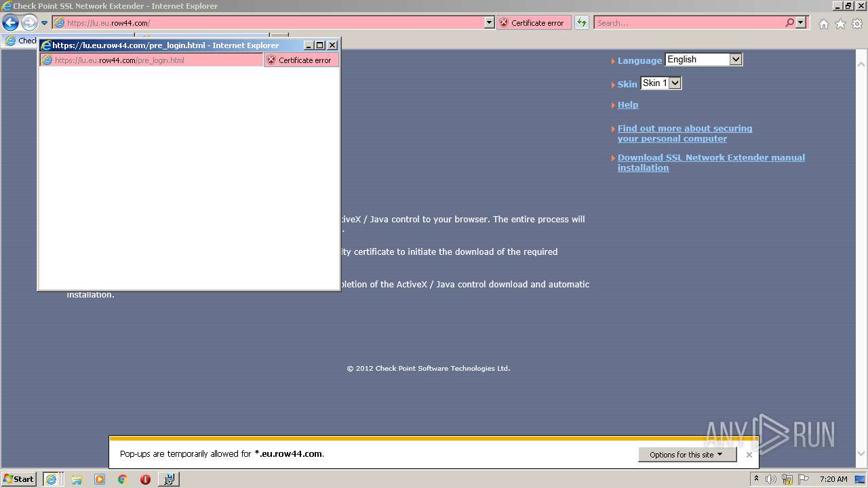The width and height of the screenshot is (868, 488).
Task: Minimize the main Internet Explorer window
Action: (837, 5)
